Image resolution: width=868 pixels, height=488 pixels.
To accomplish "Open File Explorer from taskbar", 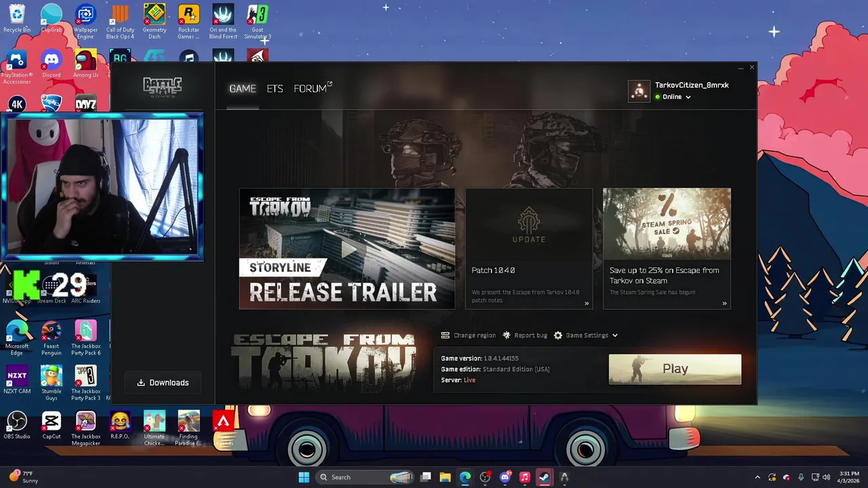I will click(446, 477).
